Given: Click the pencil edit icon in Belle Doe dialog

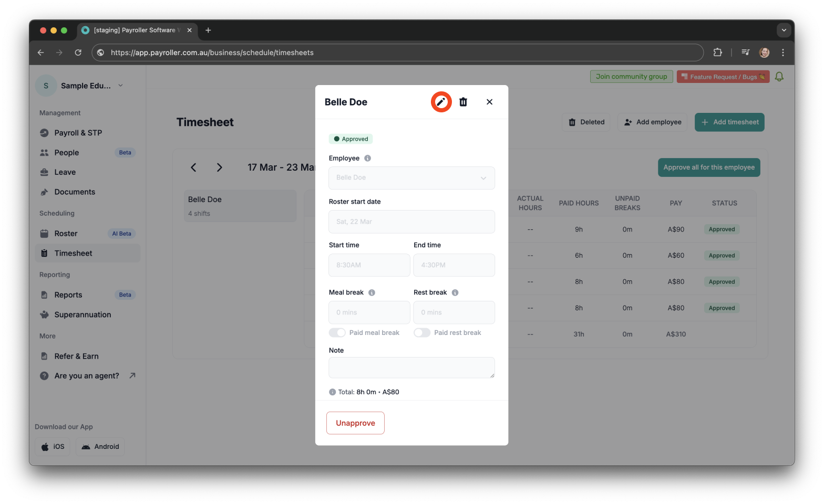Looking at the screenshot, I should tap(441, 102).
